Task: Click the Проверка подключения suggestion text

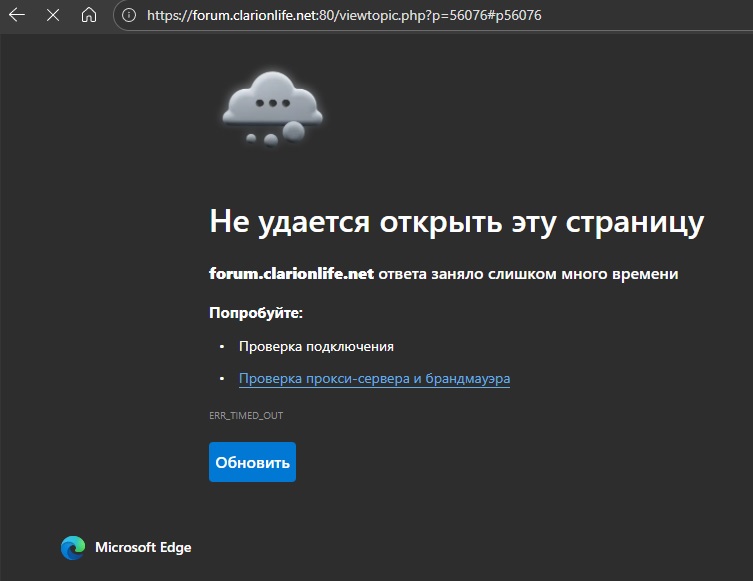Action: [316, 347]
